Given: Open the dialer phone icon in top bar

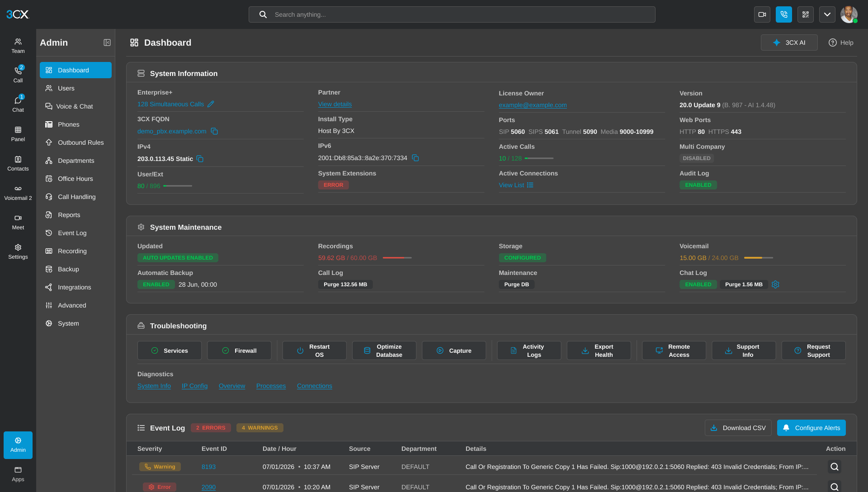Looking at the screenshot, I should [x=784, y=14].
